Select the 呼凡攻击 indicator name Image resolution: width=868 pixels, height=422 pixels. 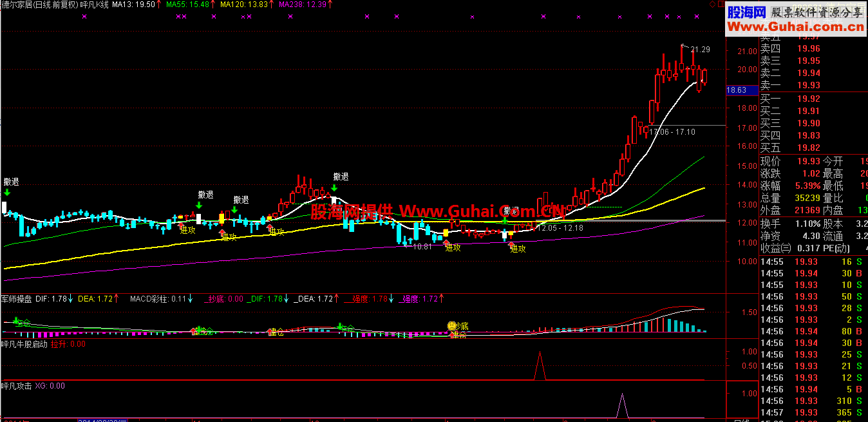point(17,386)
